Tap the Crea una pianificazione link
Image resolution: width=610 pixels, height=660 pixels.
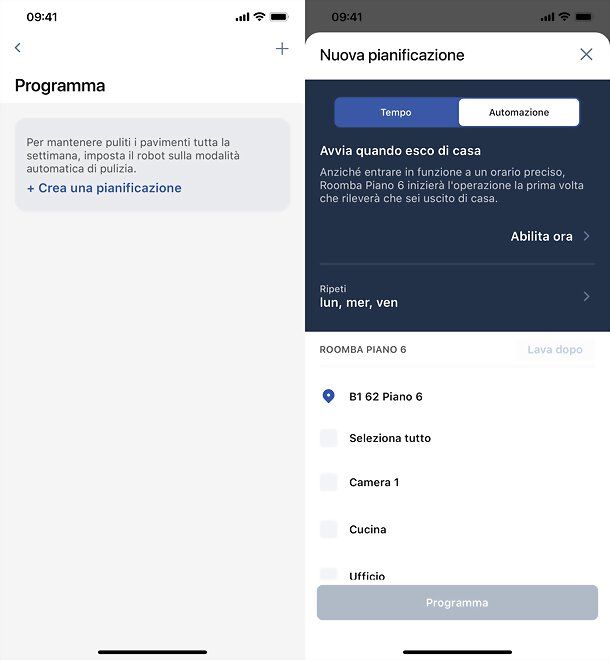click(104, 188)
